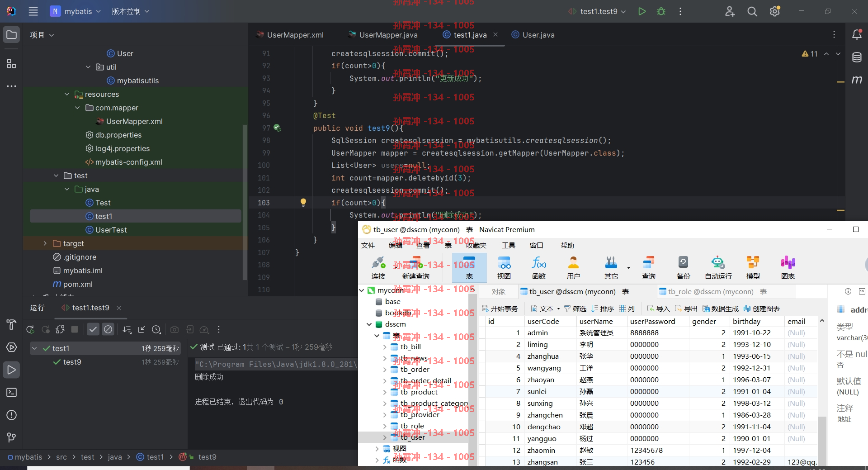Expand tb_bill table node in Navicat
The image size is (868, 470).
tap(384, 347)
